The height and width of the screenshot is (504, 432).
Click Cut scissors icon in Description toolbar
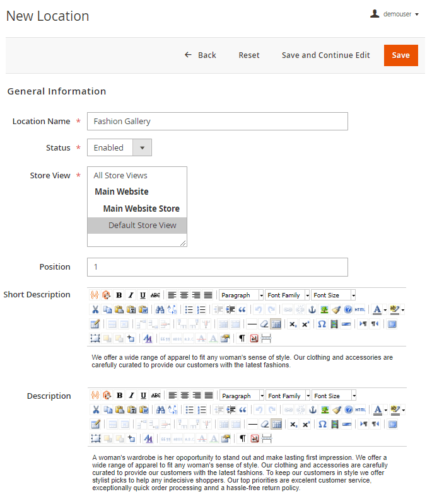[x=96, y=410]
